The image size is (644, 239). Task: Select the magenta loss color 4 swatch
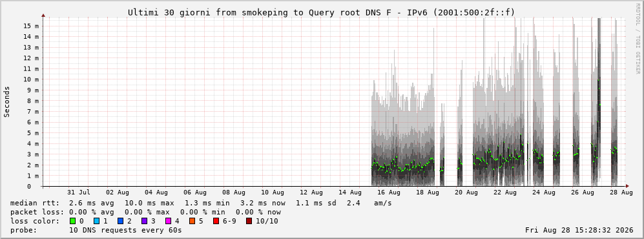tap(168, 221)
